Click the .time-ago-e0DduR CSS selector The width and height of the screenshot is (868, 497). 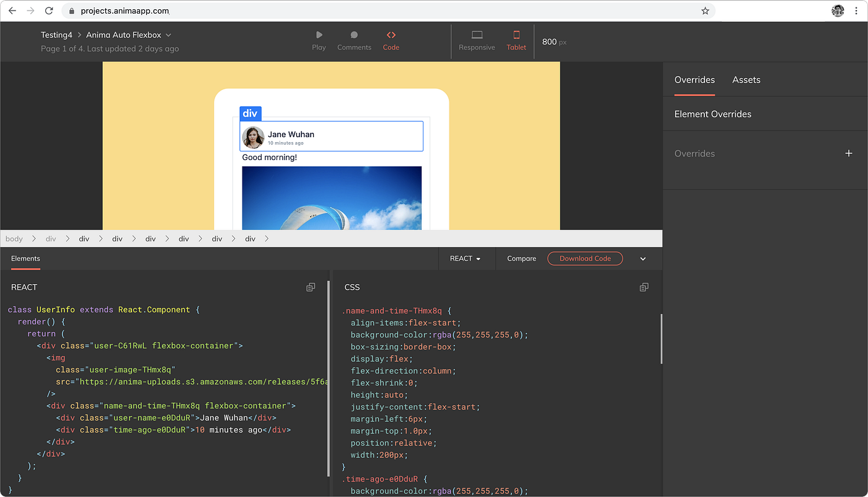[380, 479]
